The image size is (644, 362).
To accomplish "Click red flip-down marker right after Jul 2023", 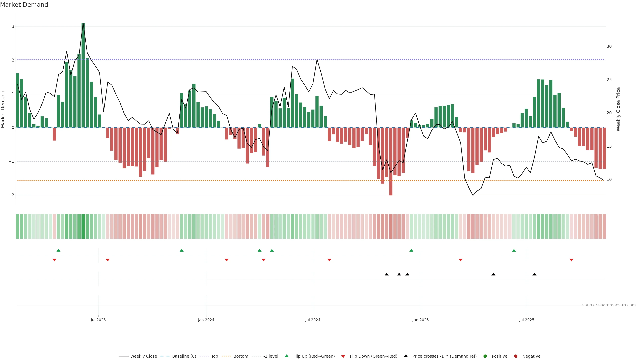I will (x=108, y=260).
